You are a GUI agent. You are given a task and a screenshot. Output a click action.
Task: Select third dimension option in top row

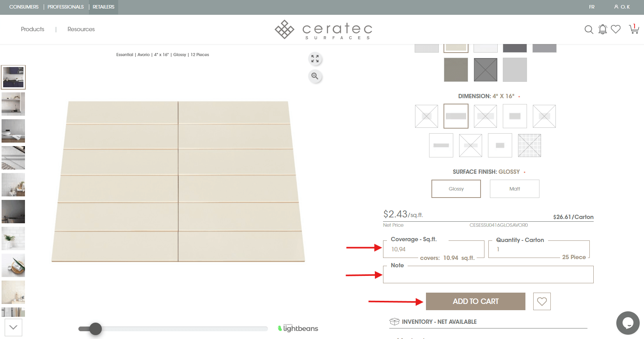(x=486, y=116)
